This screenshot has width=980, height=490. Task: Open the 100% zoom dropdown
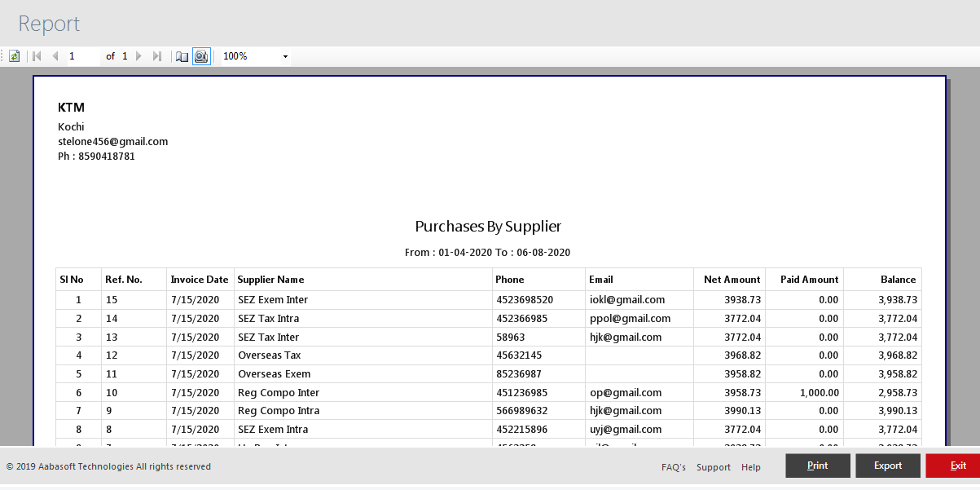(x=285, y=56)
